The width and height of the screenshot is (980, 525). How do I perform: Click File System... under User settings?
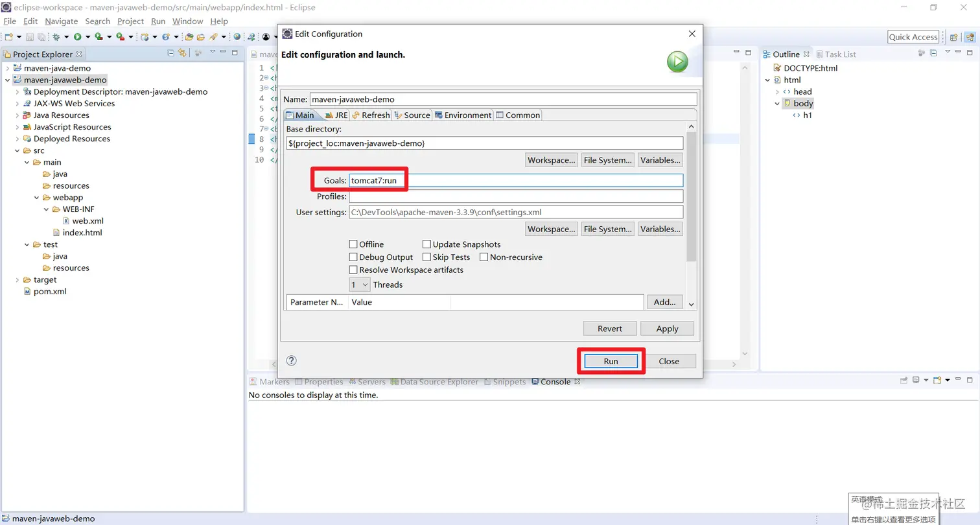[607, 229]
